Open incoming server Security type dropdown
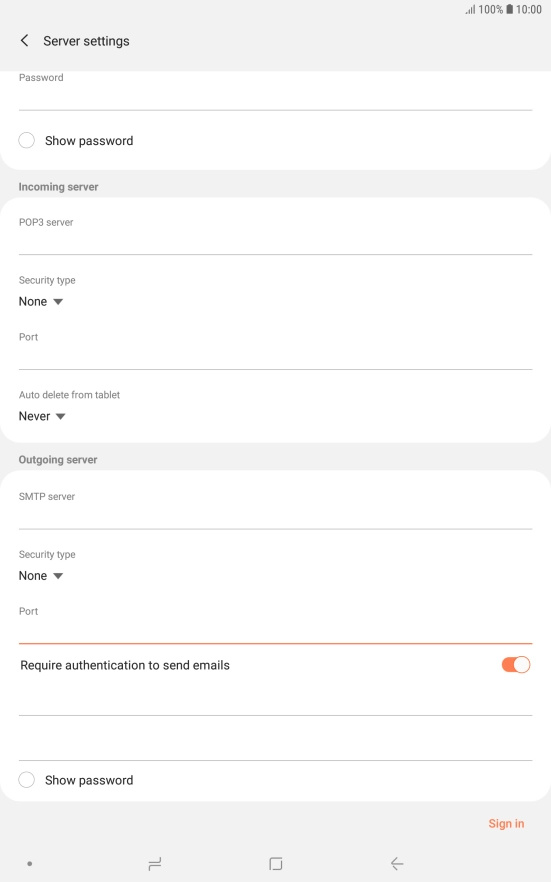 (x=41, y=302)
